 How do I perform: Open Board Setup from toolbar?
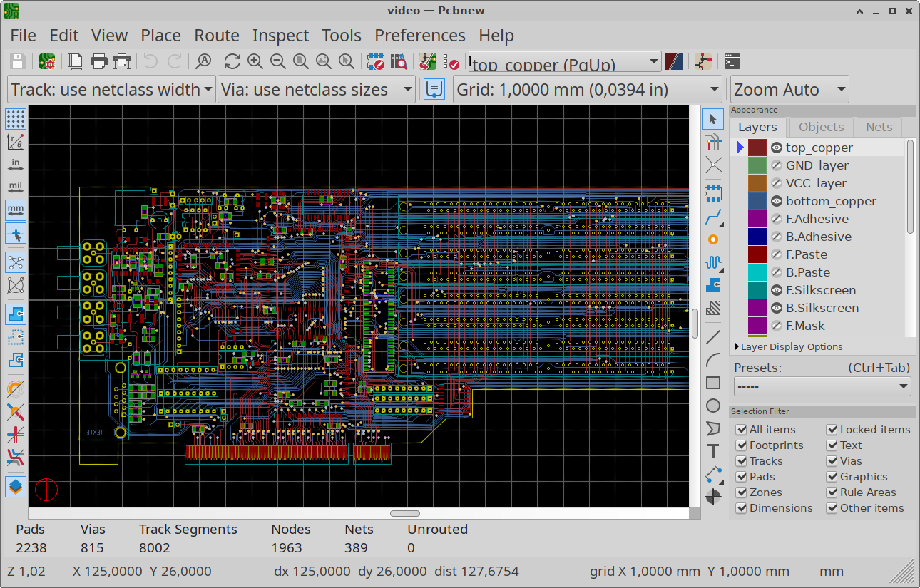(x=47, y=62)
